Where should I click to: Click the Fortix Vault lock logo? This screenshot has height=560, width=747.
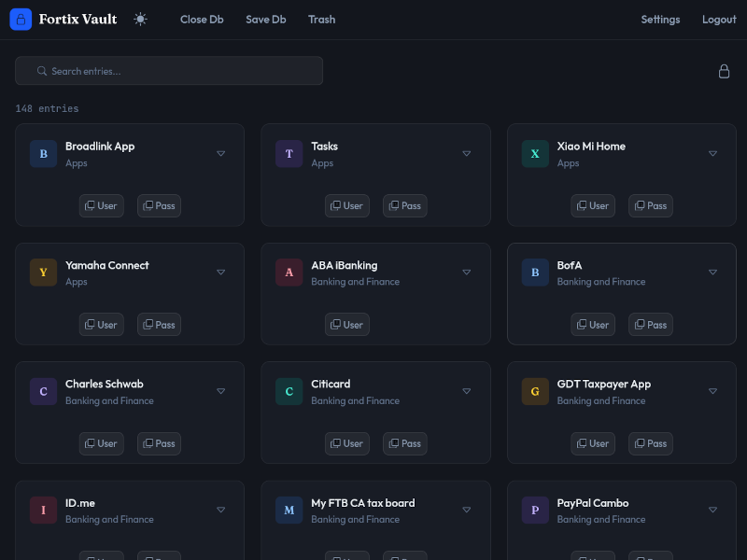[x=21, y=19]
